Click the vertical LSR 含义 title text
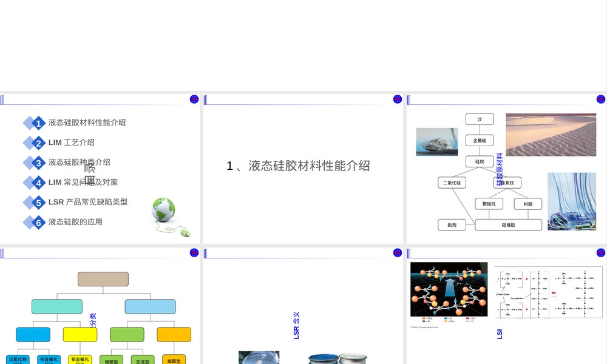Image resolution: width=607 pixels, height=364 pixels. coord(296,326)
